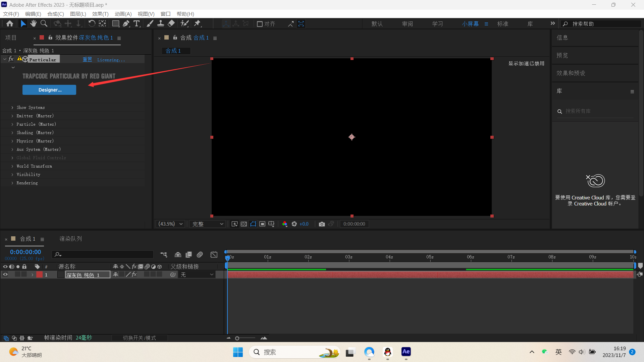
Task: Select the Zoom magnifier tool
Action: 44,24
